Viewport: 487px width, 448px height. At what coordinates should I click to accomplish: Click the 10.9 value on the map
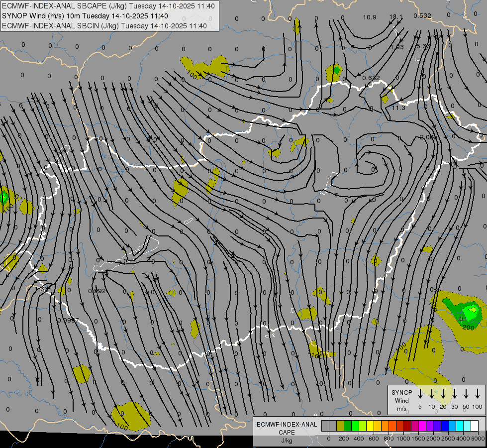[x=370, y=17]
